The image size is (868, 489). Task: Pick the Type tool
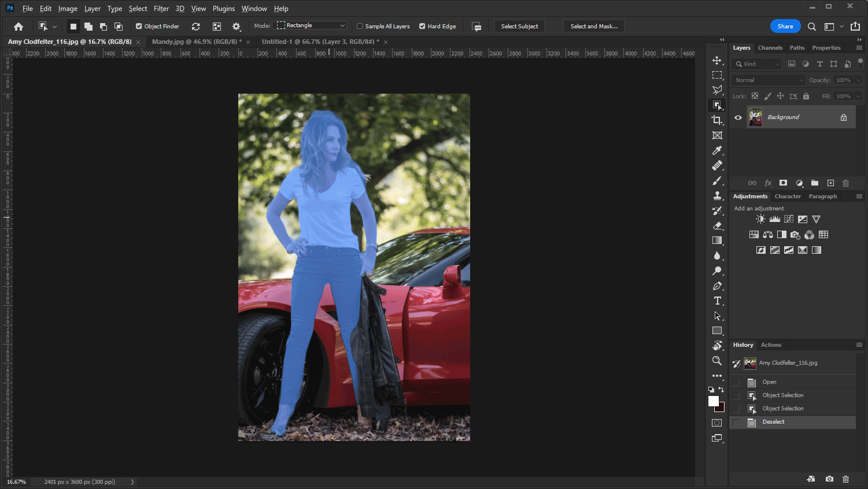click(717, 301)
